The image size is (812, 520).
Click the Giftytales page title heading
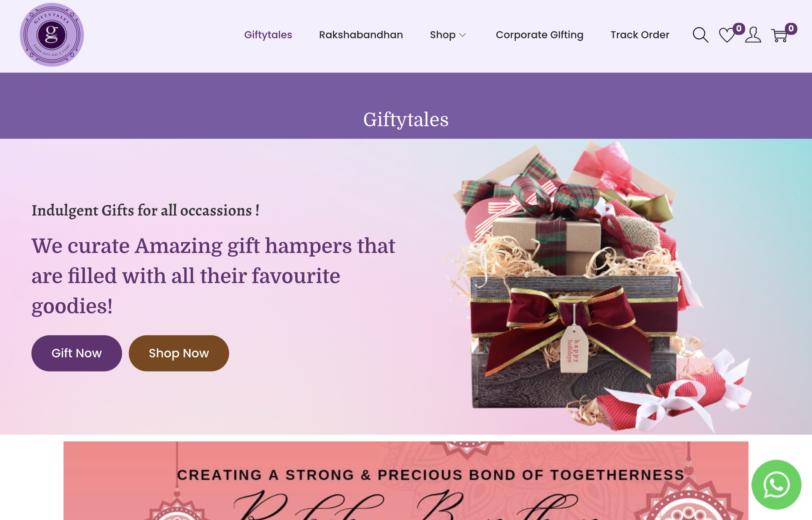tap(406, 120)
